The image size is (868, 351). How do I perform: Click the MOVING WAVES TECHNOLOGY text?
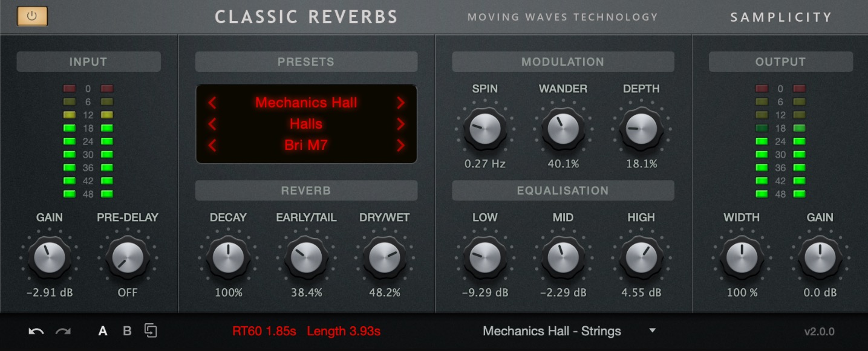click(563, 17)
